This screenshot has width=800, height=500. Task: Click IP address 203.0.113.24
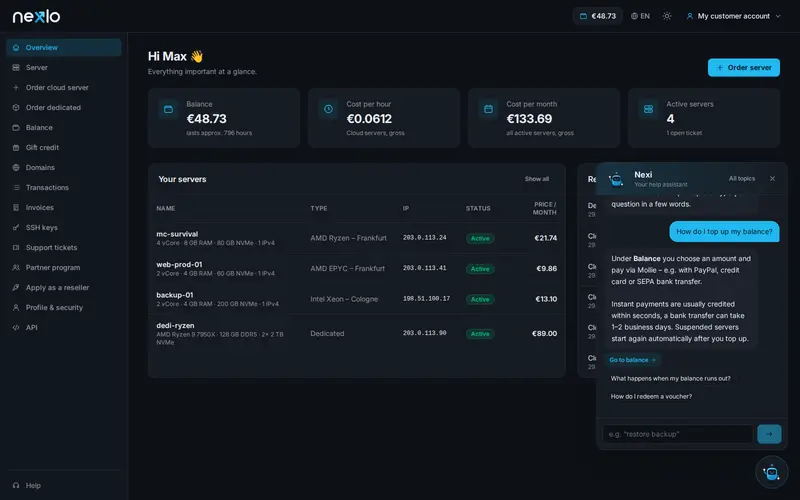424,238
